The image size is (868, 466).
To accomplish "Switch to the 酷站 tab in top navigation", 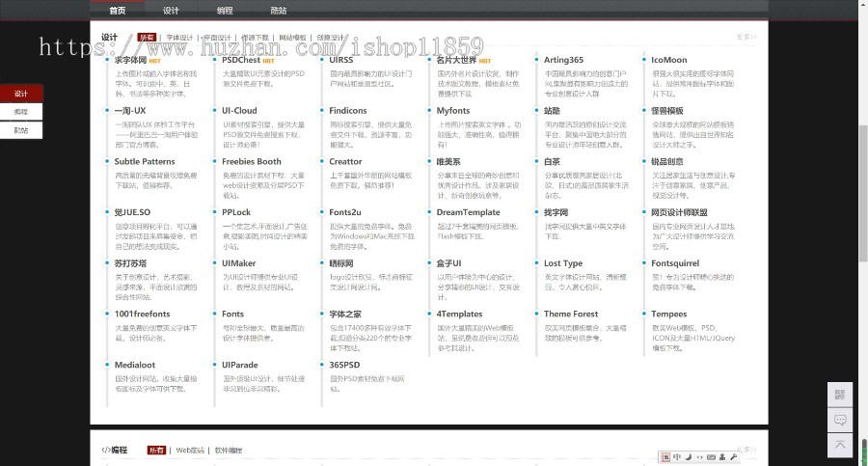I will [279, 10].
